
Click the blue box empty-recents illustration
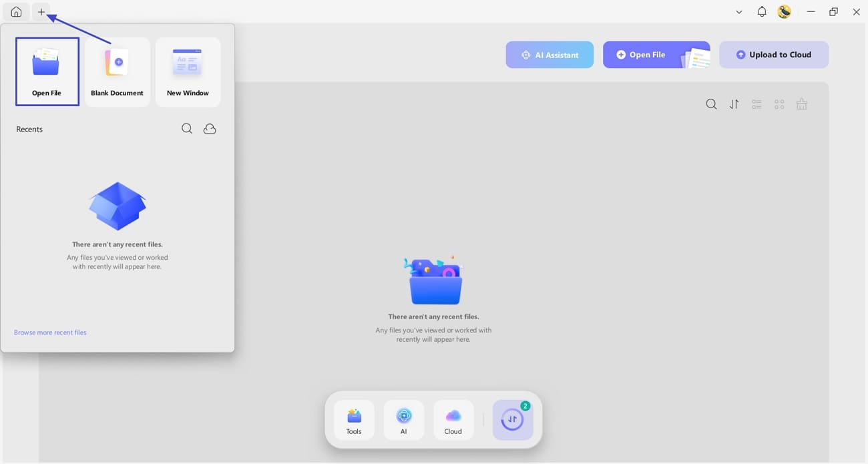pyautogui.click(x=118, y=206)
